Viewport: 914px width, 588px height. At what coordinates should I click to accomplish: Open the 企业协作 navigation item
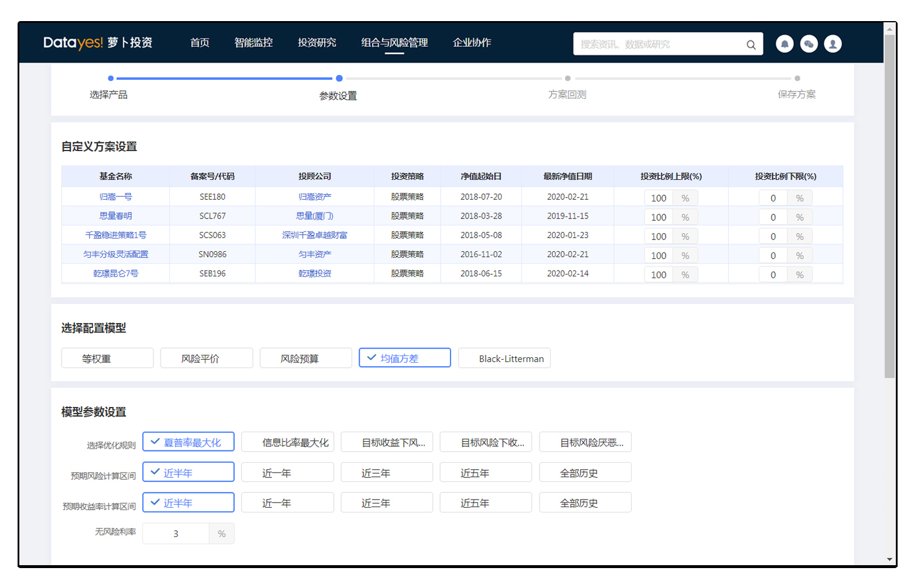click(x=474, y=43)
